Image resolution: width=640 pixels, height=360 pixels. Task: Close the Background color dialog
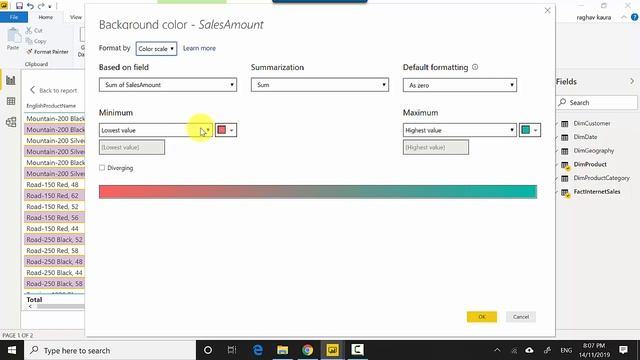point(547,11)
